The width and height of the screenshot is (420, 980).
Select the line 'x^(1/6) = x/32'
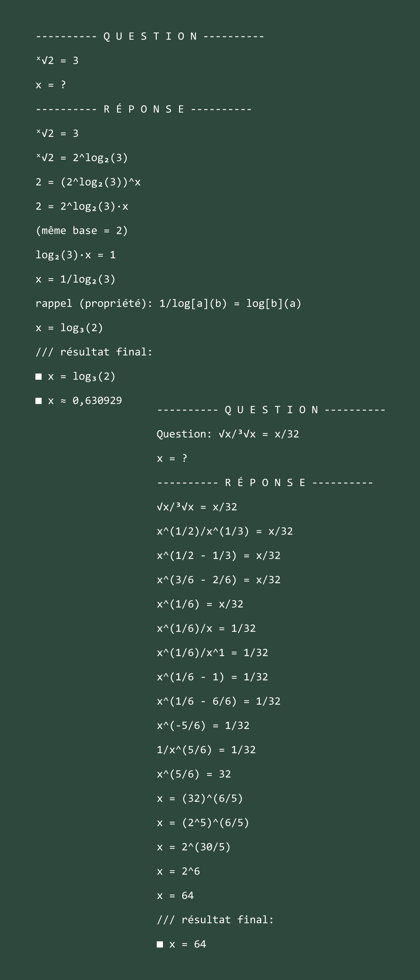[x=200, y=604]
